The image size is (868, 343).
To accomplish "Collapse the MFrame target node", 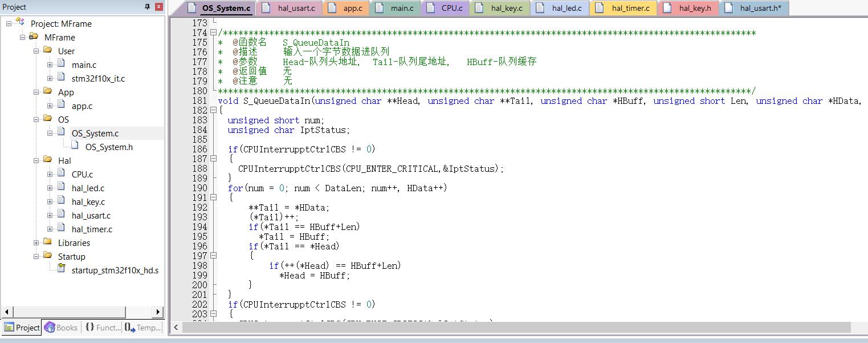I will click(x=23, y=37).
